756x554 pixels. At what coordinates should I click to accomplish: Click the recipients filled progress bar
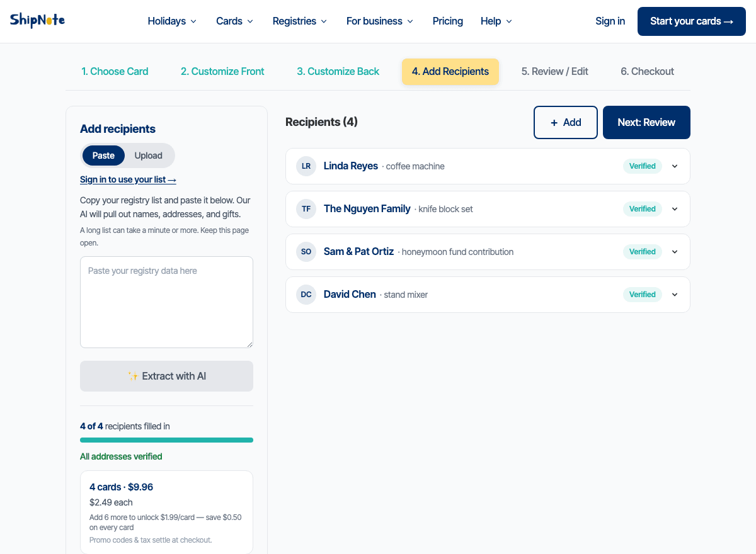[x=166, y=440]
